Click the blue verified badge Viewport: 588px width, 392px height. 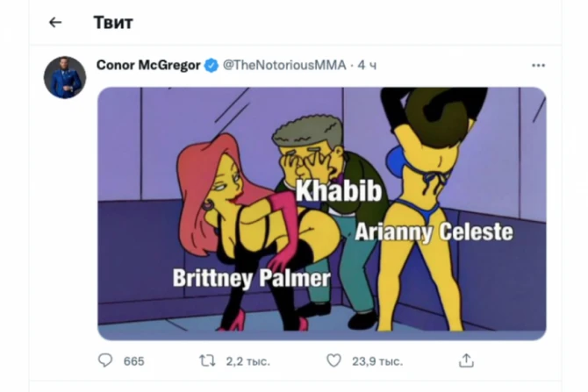(212, 66)
